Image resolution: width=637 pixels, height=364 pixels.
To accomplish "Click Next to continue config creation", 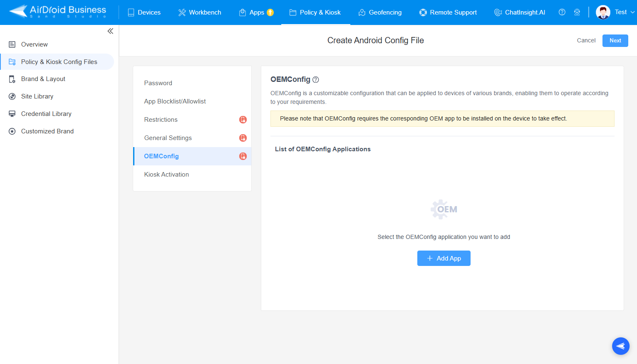I will click(x=615, y=41).
